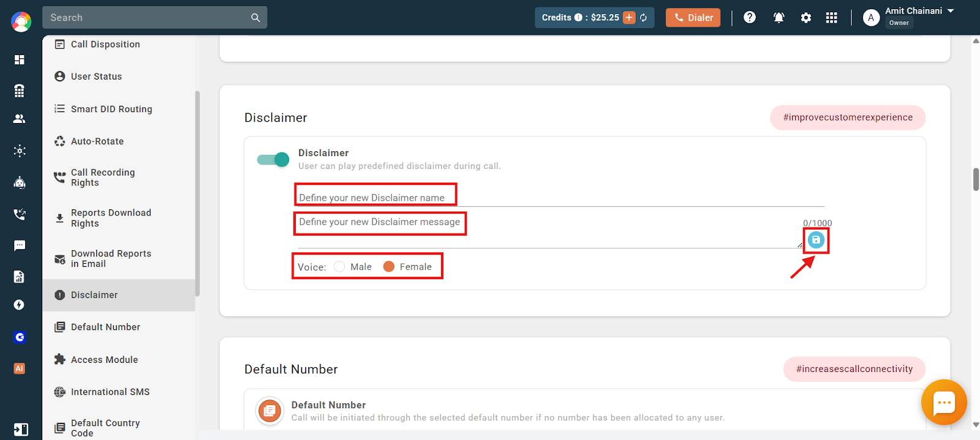Focus the Search field
Image resolution: width=980 pixels, height=440 pixels.
tap(147, 18)
